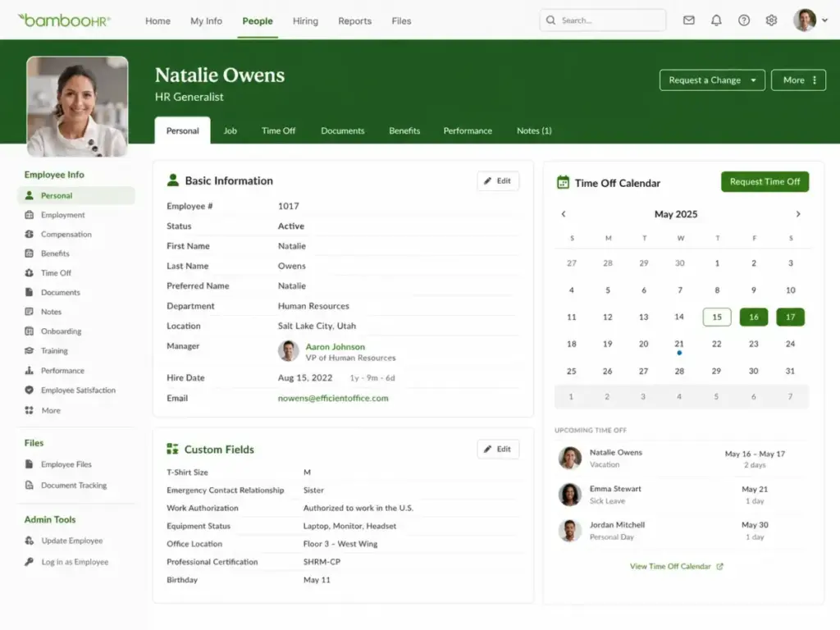Open the inbox mail icon
The height and width of the screenshot is (630, 840).
689,21
